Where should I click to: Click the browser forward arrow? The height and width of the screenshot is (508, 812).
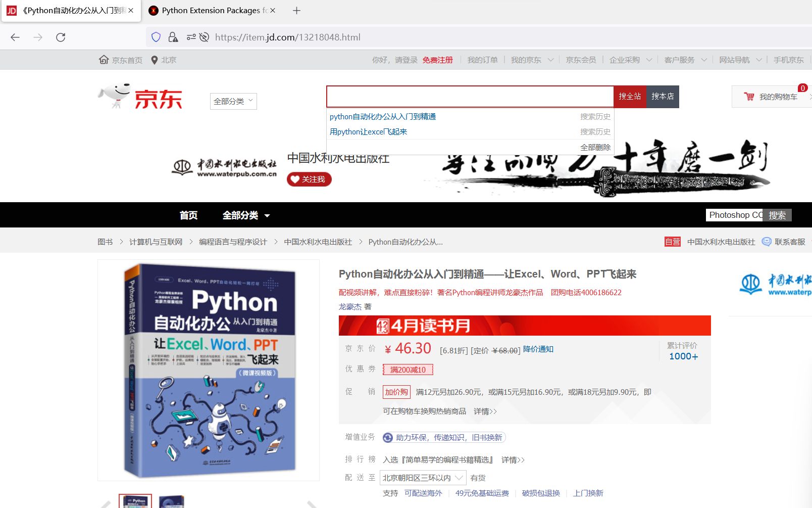tap(38, 37)
